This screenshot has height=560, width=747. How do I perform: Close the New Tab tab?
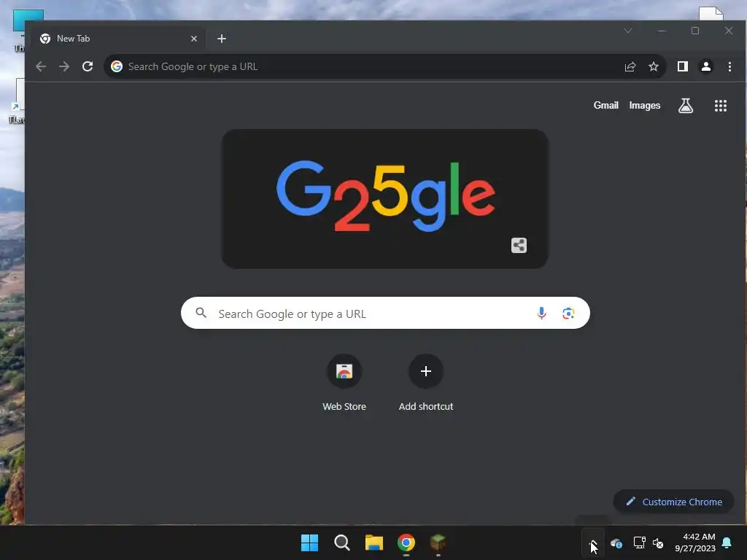pyautogui.click(x=194, y=39)
